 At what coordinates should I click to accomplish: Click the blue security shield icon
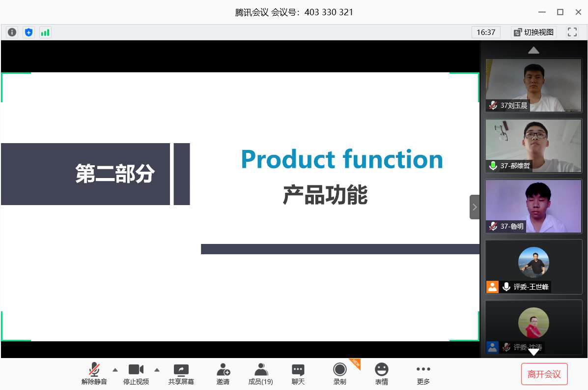pyautogui.click(x=28, y=32)
